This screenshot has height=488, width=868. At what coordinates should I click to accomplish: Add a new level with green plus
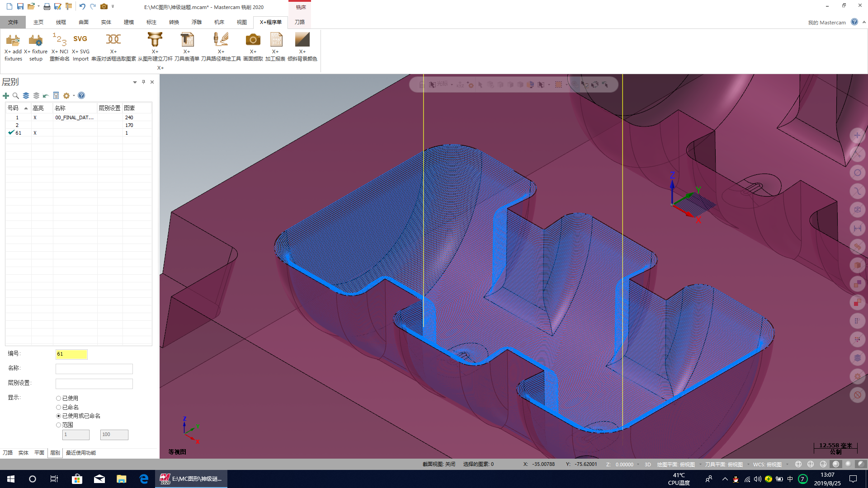click(x=6, y=96)
